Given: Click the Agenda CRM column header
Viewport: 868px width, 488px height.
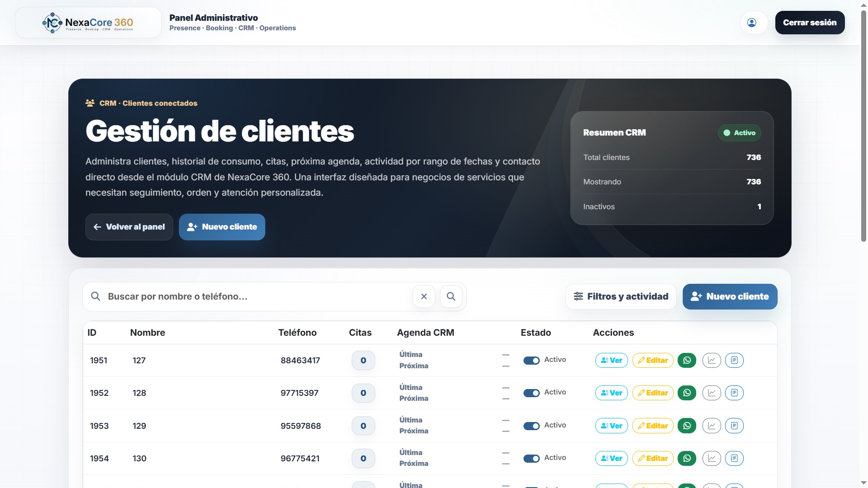Looking at the screenshot, I should pos(425,333).
